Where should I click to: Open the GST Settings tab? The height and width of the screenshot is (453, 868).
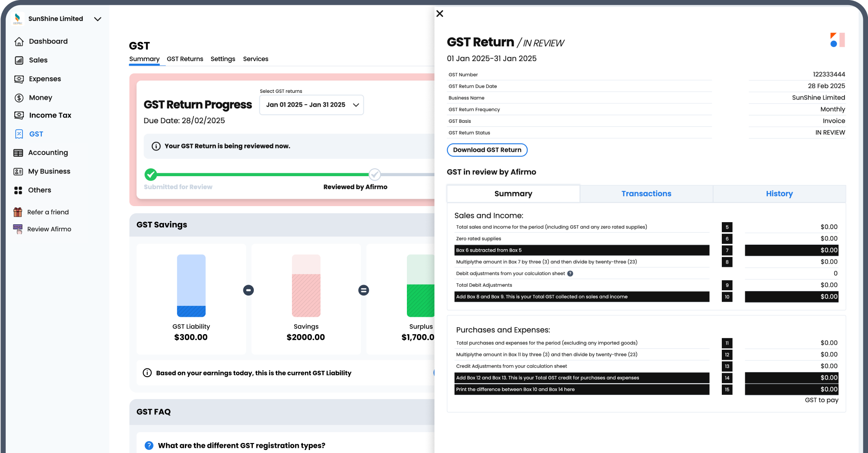pos(223,59)
